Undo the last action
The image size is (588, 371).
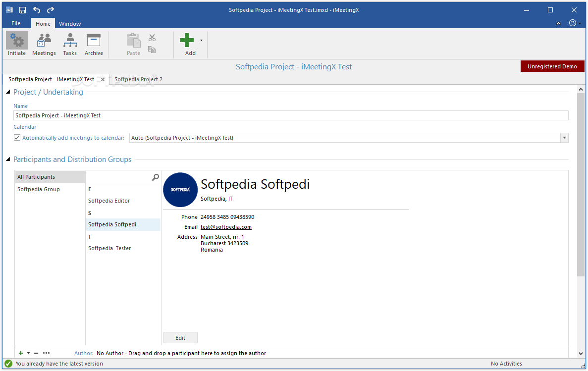[x=36, y=10]
